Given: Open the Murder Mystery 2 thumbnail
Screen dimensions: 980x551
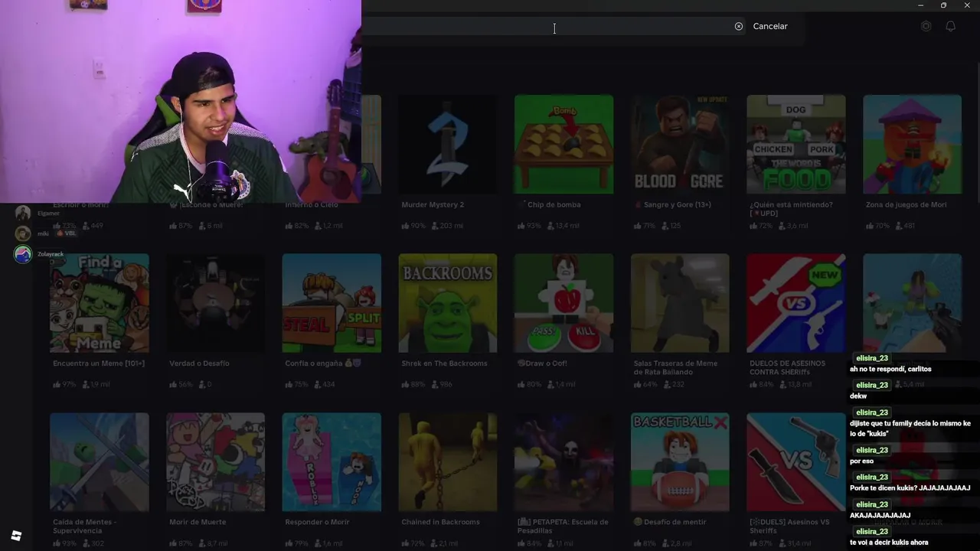Looking at the screenshot, I should pyautogui.click(x=448, y=144).
